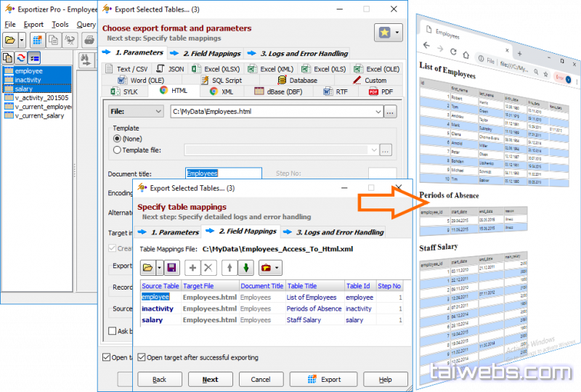Click the red folder tools icon
This screenshot has width=581, height=392.
(266, 268)
